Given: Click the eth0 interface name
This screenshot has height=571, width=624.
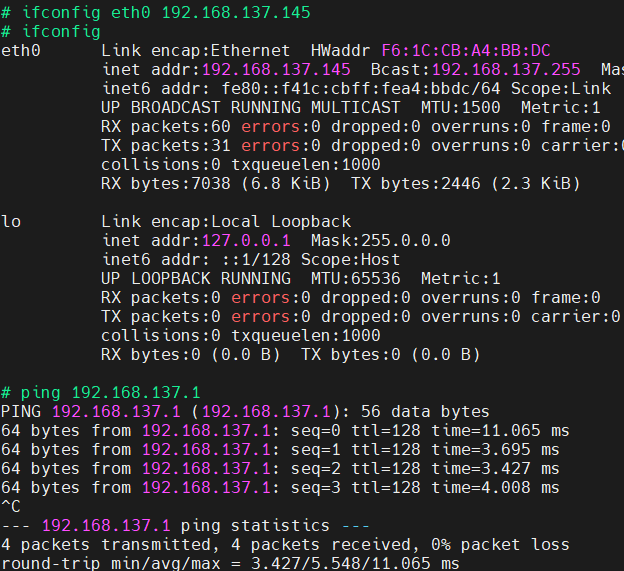Looking at the screenshot, I should pos(21,50).
